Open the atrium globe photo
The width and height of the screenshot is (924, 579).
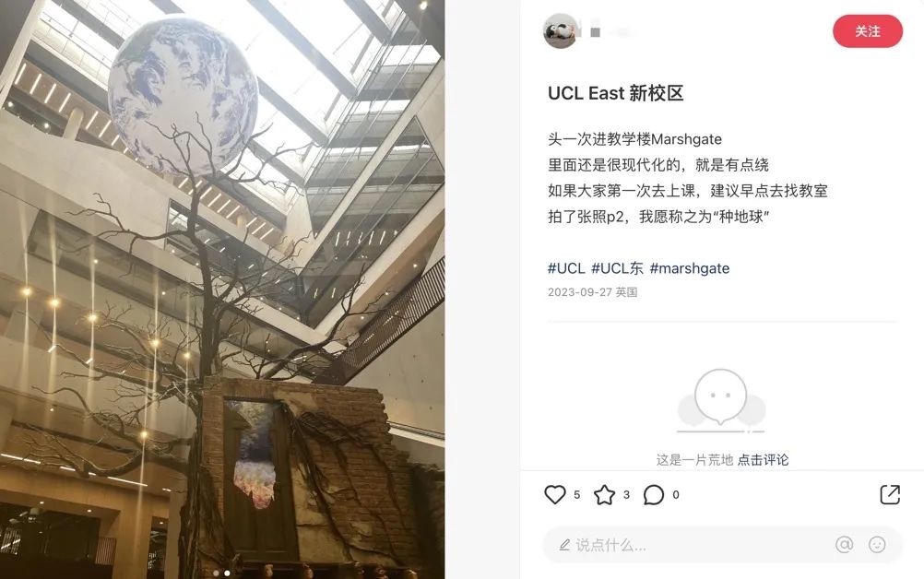pos(222,289)
